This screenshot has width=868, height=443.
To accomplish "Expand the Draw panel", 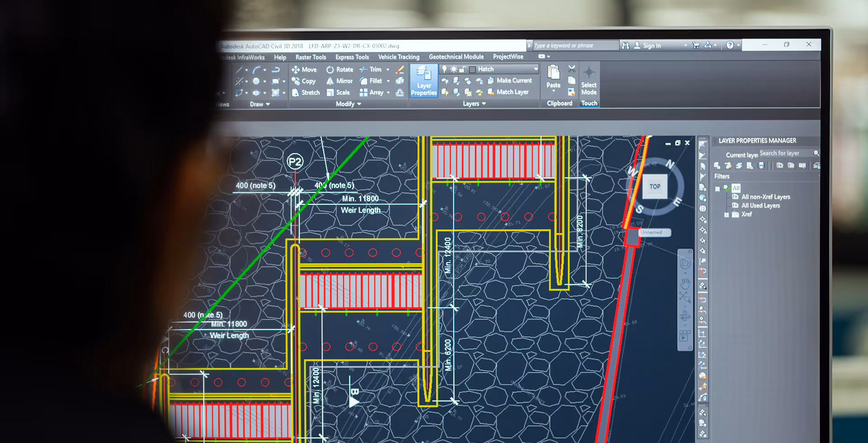I will (260, 104).
